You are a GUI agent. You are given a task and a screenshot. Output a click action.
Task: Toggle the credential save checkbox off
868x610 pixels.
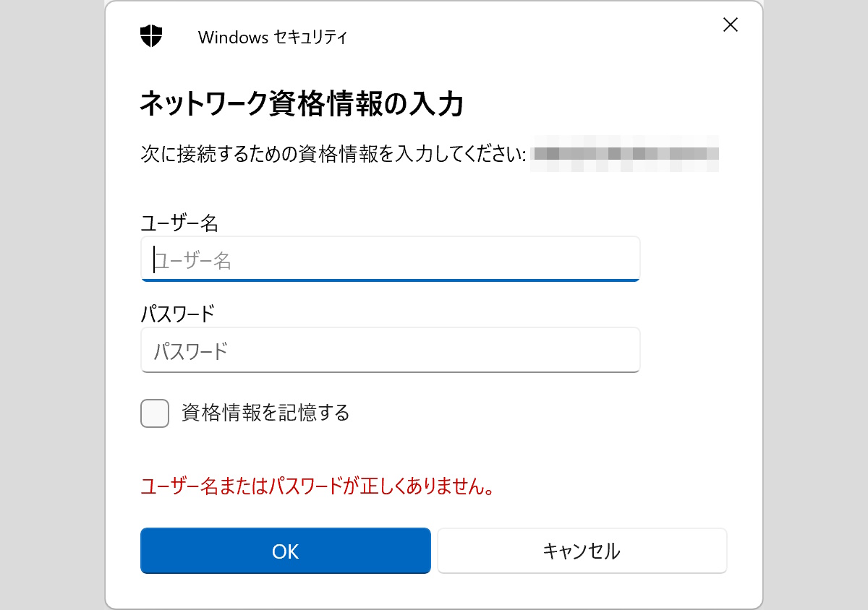pyautogui.click(x=154, y=413)
